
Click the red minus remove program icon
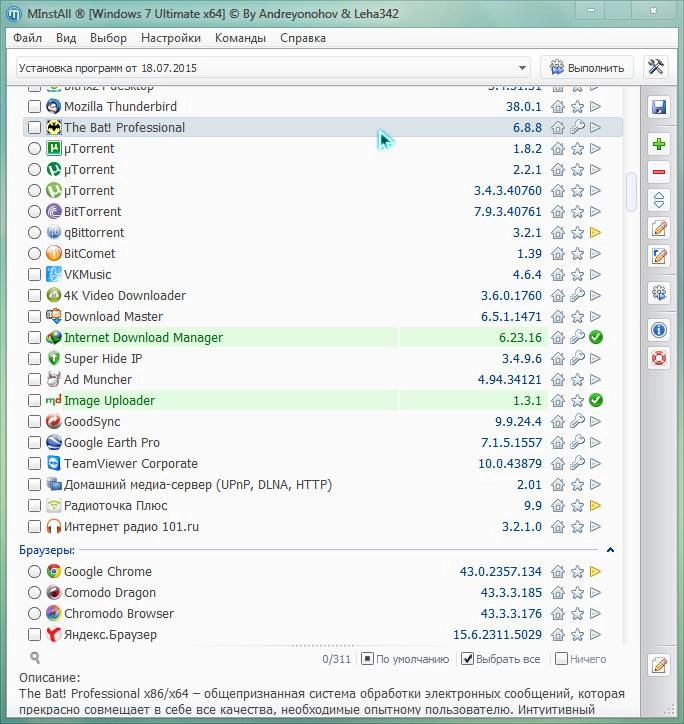[659, 172]
